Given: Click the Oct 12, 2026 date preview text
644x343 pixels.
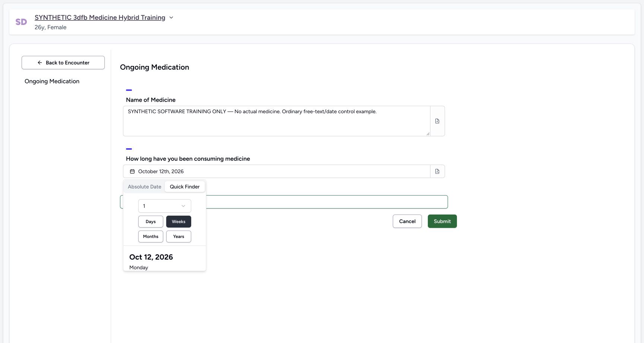Looking at the screenshot, I should (151, 257).
